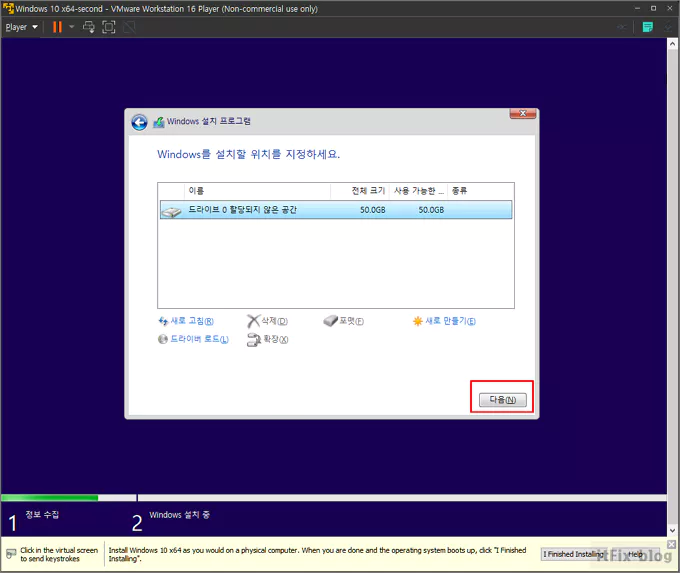Click the 50.0GB total size cell
The image size is (680, 573).
(x=373, y=210)
